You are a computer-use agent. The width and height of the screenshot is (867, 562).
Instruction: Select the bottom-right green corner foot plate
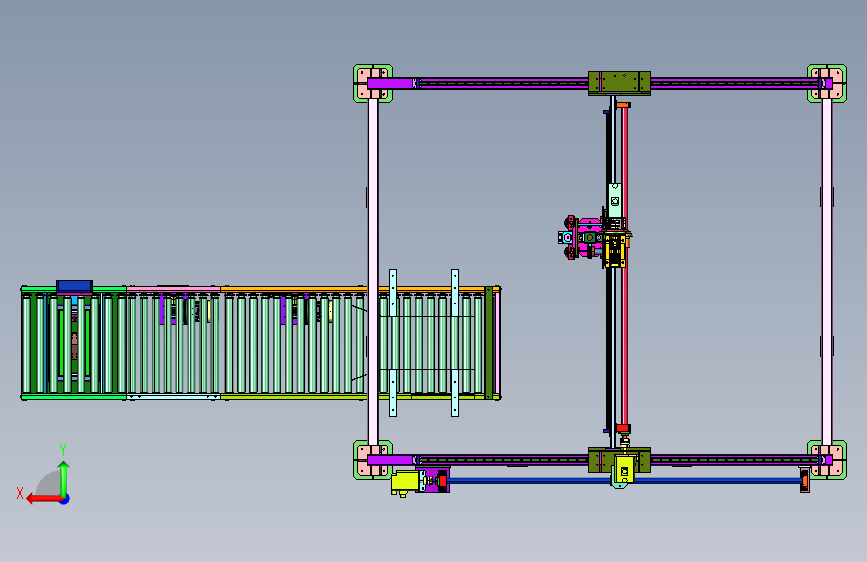click(x=827, y=460)
